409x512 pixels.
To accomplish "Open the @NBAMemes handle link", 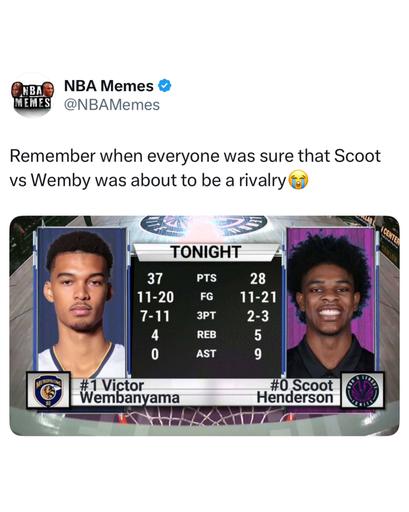I will 112,105.
